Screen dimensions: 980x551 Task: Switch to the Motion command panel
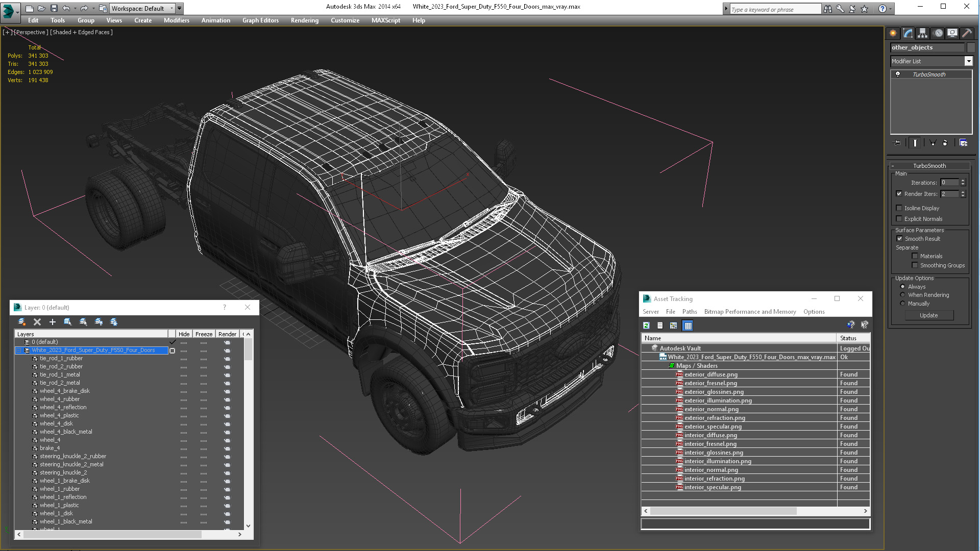938,33
